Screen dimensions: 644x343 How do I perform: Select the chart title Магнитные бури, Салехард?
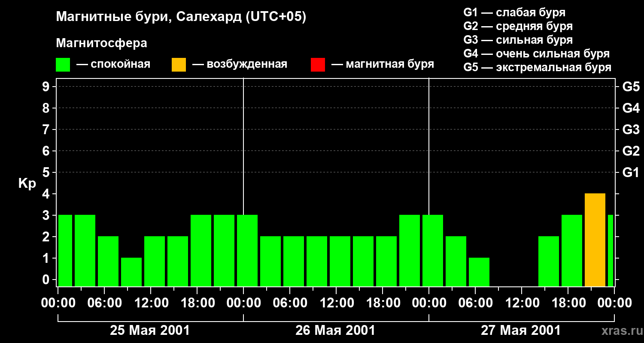(x=149, y=17)
